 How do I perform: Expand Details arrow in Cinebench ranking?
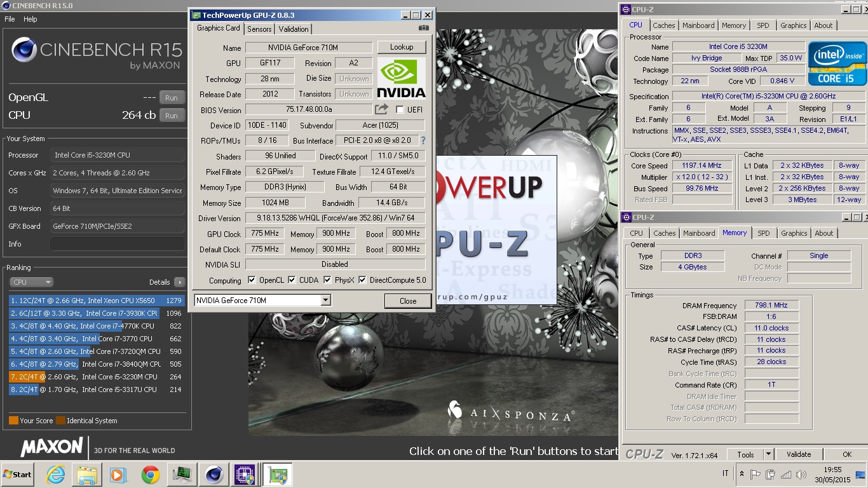coord(179,282)
